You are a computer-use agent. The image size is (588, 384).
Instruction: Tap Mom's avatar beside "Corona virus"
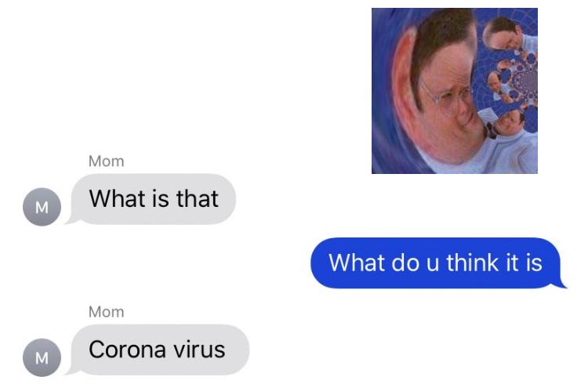point(42,357)
